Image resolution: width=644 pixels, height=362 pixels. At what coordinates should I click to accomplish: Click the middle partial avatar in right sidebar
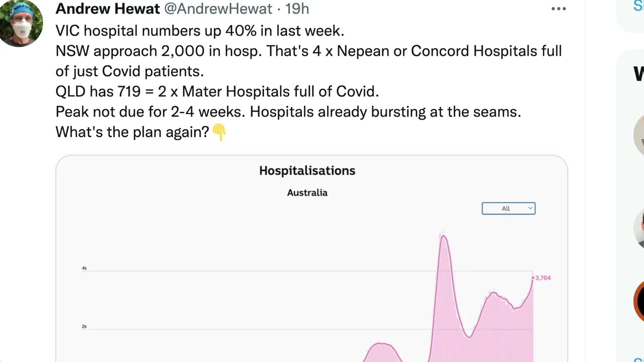tap(639, 229)
